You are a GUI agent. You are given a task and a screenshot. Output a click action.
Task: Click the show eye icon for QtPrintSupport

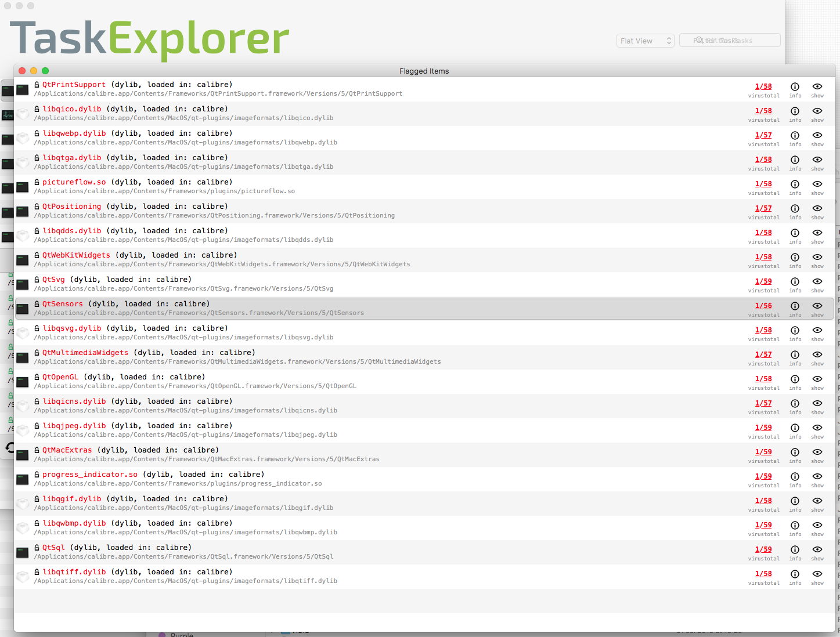pos(817,86)
